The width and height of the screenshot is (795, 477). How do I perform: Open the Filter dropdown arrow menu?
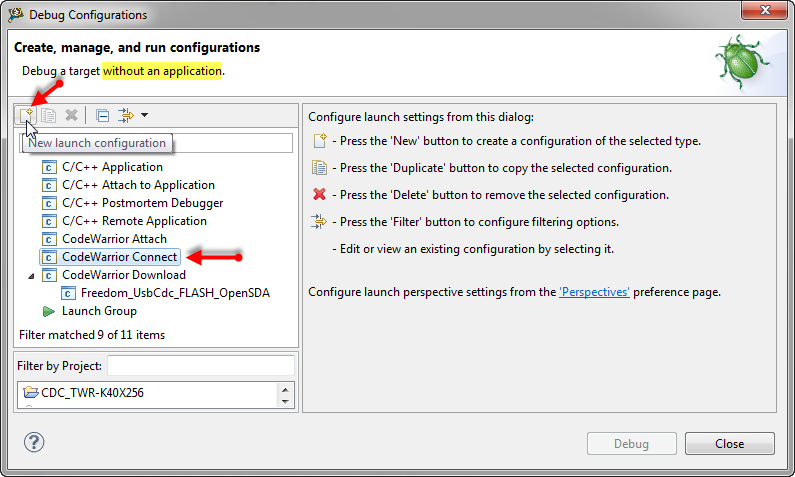[145, 116]
